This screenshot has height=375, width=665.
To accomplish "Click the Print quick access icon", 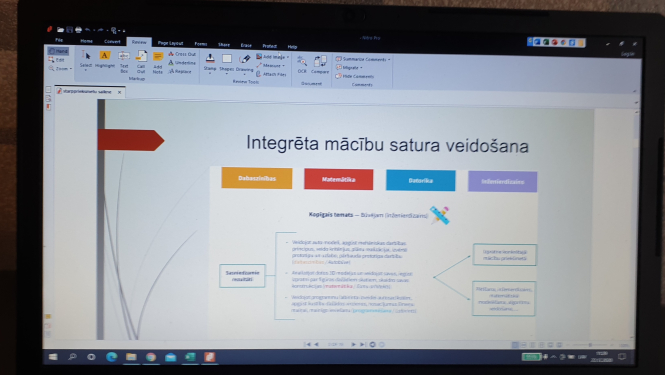I will [x=78, y=30].
